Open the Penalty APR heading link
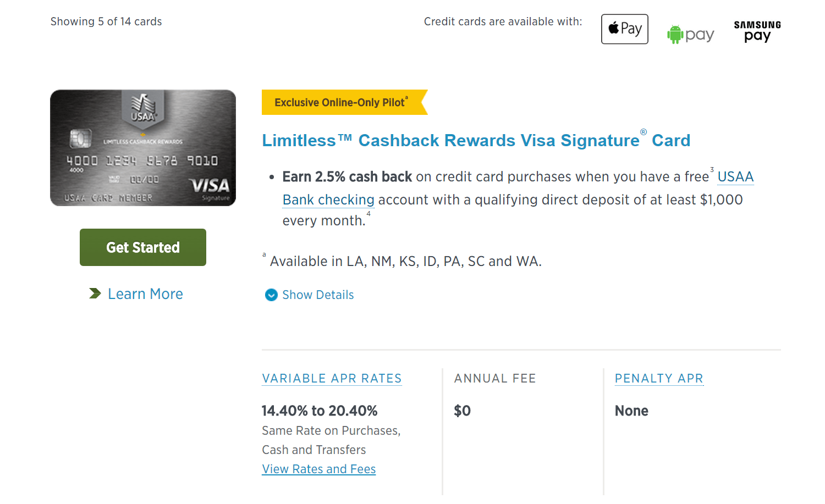The height and width of the screenshot is (504, 825). [x=659, y=379]
